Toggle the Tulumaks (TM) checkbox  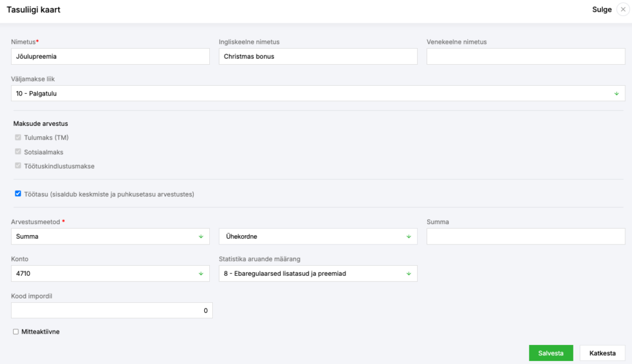point(18,138)
